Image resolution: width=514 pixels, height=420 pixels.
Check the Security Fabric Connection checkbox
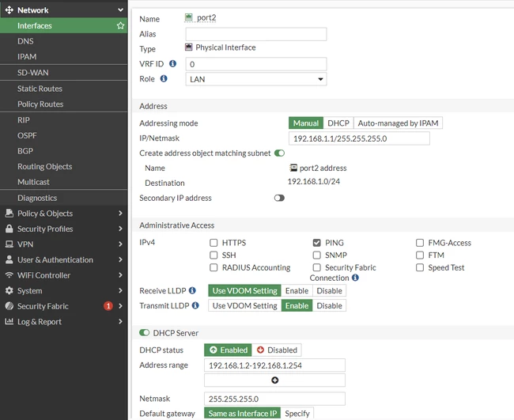coord(316,267)
